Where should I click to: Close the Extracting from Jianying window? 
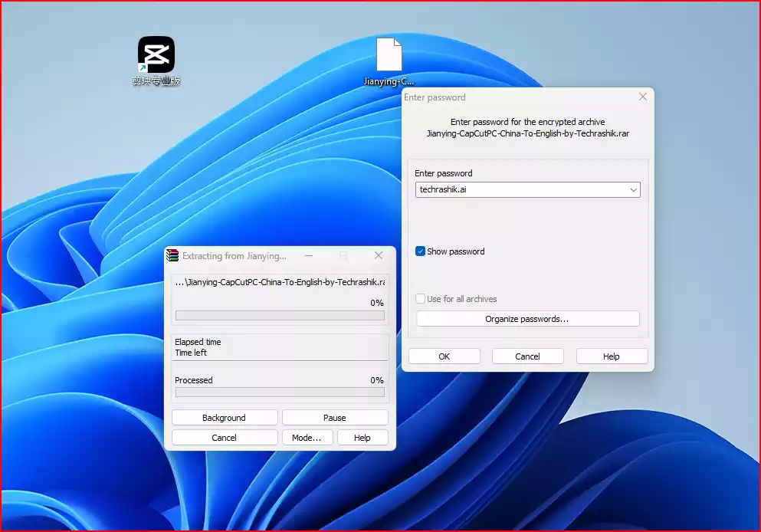point(379,255)
